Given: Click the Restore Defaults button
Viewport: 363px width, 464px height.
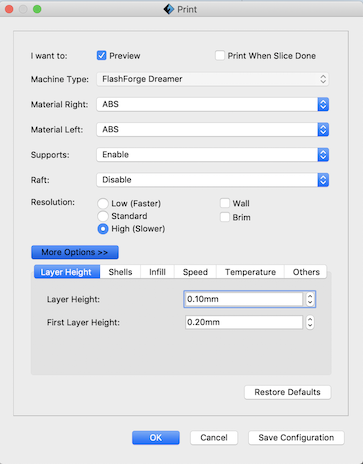Looking at the screenshot, I should (x=287, y=392).
